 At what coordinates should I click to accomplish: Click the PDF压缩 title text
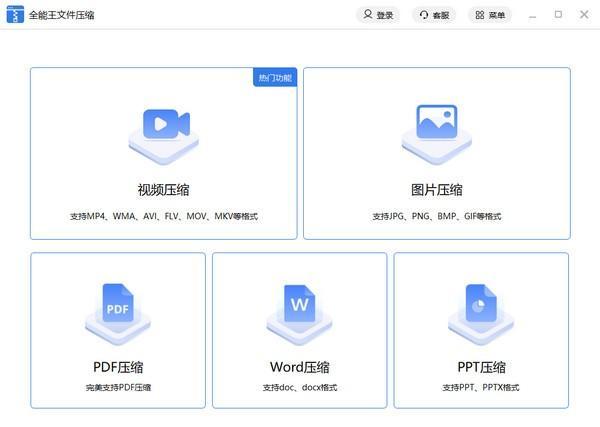118,367
